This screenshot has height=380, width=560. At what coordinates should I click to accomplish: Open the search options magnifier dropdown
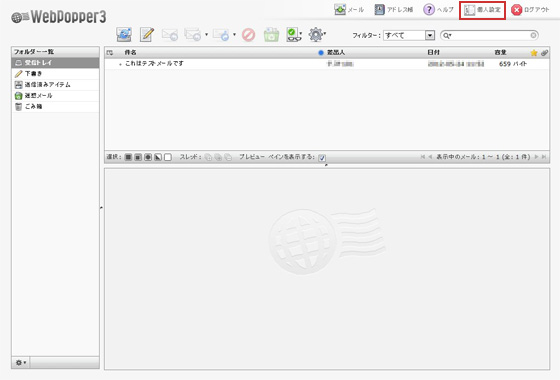click(447, 35)
